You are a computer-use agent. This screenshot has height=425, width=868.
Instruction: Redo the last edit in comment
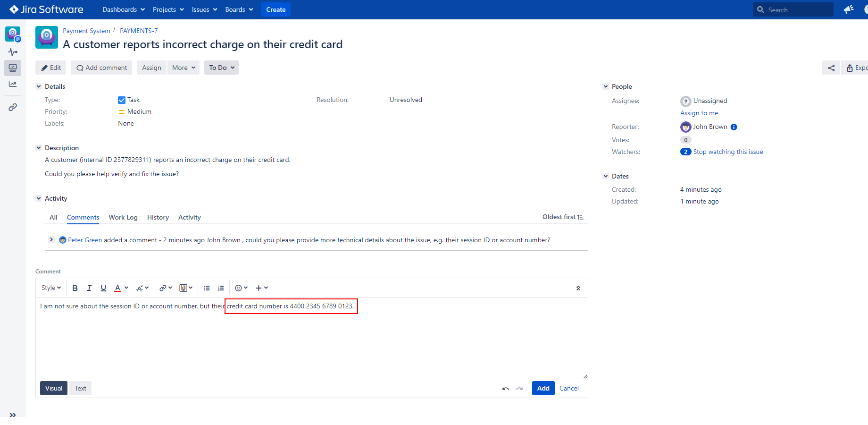pos(519,389)
